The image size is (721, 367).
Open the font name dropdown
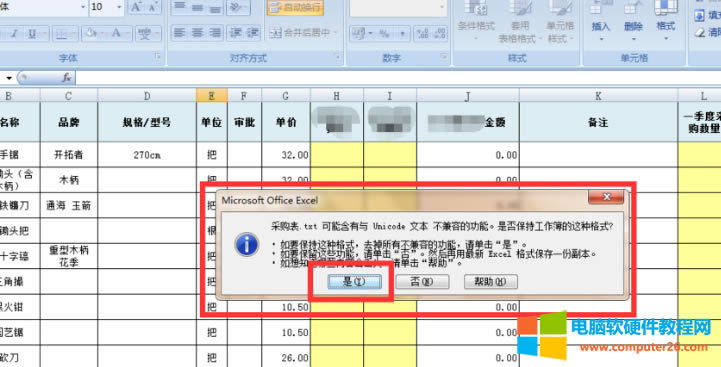point(83,7)
